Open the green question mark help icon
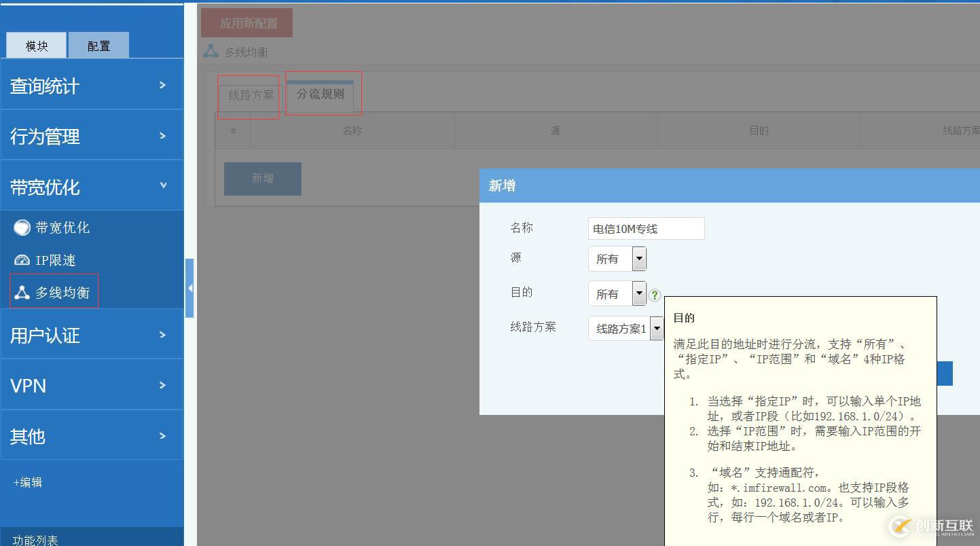The image size is (980, 546). pos(654,295)
